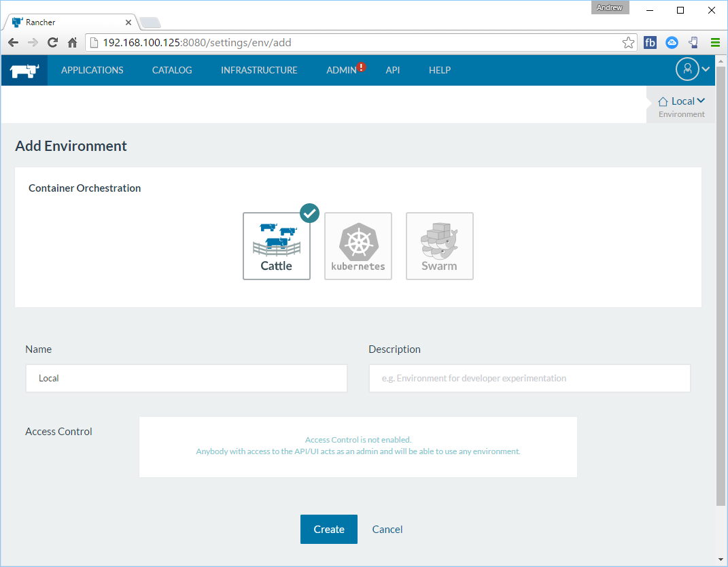728x567 pixels.
Task: Open Chrome hamburger menu icon
Action: pyautogui.click(x=715, y=43)
